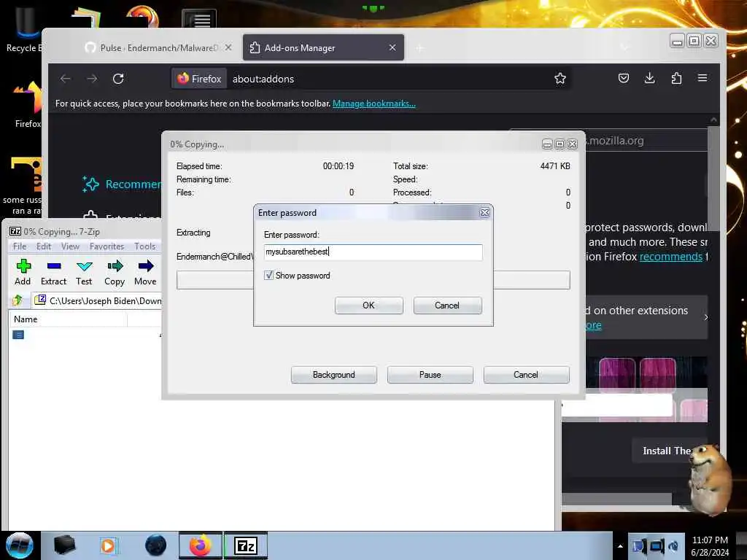Close the Pulse Endermanch tab
Screen dimensions: 747x560
pyautogui.click(x=228, y=47)
